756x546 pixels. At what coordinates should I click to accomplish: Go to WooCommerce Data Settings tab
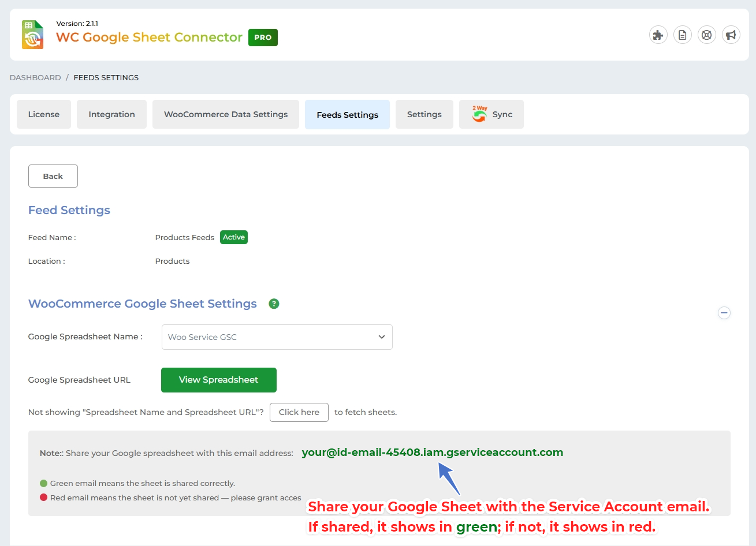click(x=226, y=114)
